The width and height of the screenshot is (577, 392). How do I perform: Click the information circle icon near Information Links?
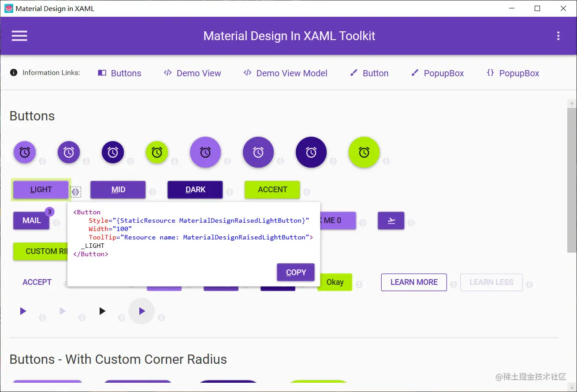click(x=14, y=73)
